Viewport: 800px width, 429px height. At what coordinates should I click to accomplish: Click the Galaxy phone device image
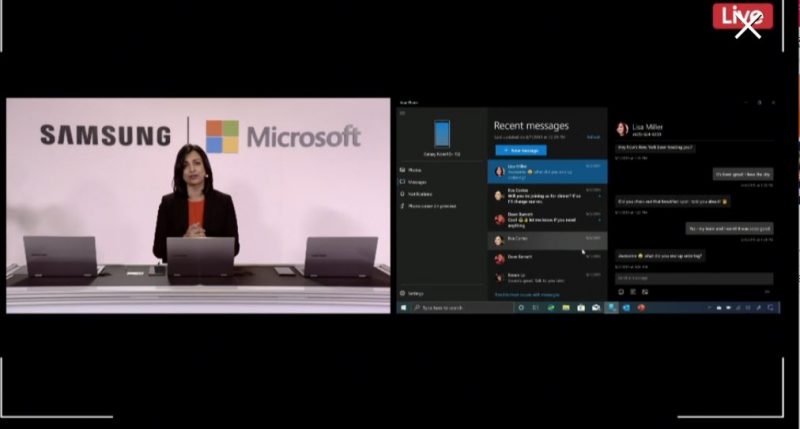tap(442, 134)
